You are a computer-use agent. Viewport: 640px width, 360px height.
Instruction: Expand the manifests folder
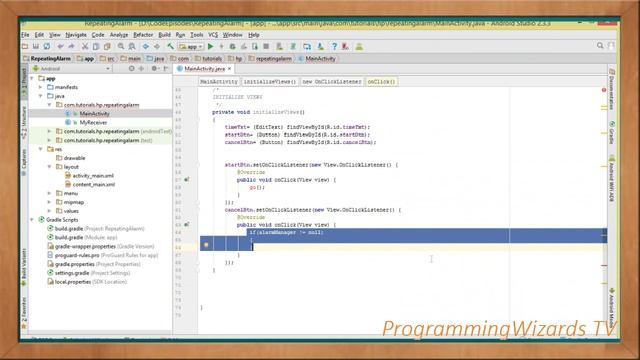[x=41, y=87]
